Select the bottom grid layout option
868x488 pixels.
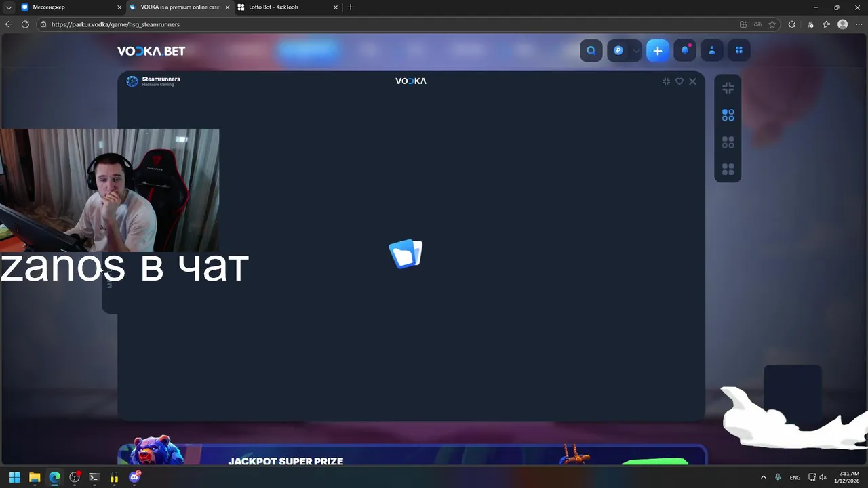728,169
